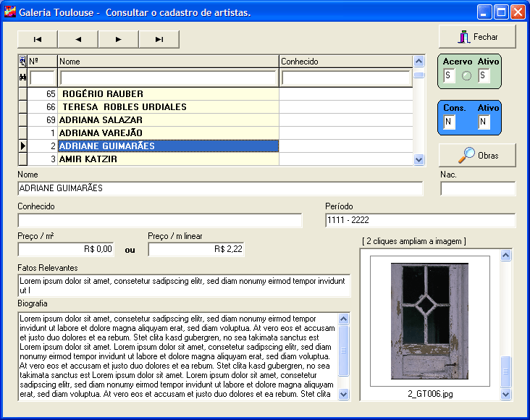Jump to the last artist record
Screen dimensions: 530x420
coord(159,39)
